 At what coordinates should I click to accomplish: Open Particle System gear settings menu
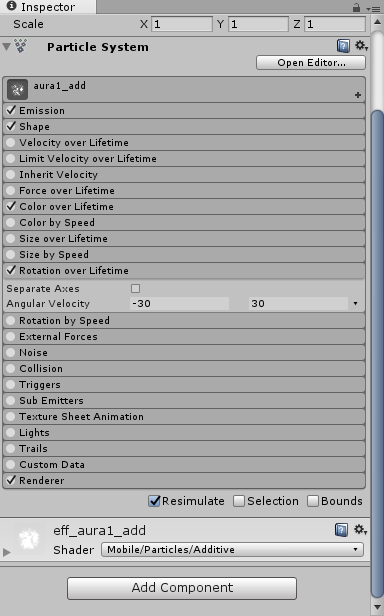[x=361, y=46]
